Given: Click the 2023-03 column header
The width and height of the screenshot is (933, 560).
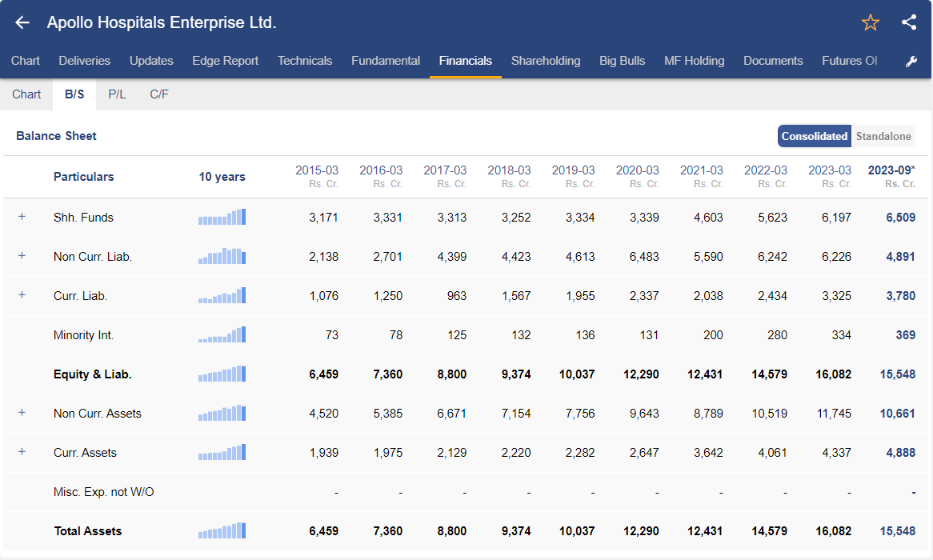Looking at the screenshot, I should click(x=830, y=170).
